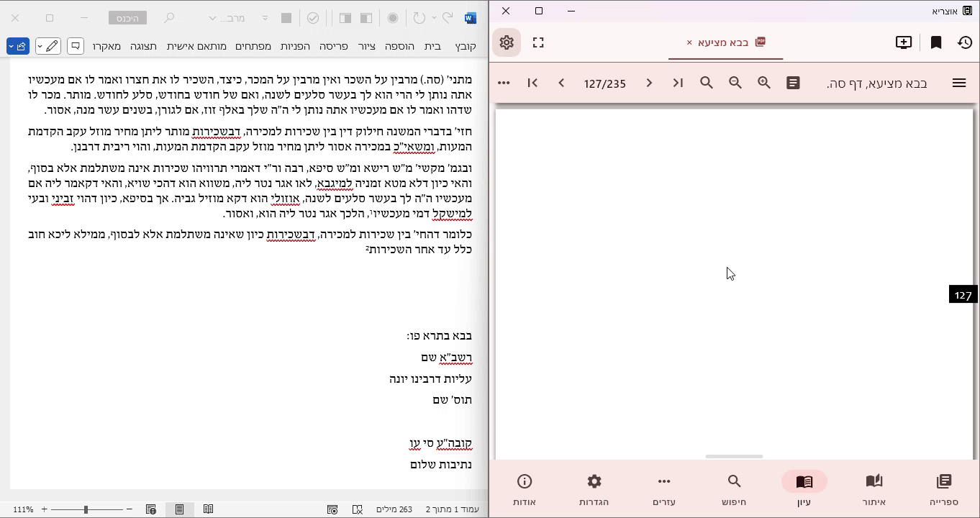
Task: Select the בבא מציעא tab
Action: click(x=725, y=42)
